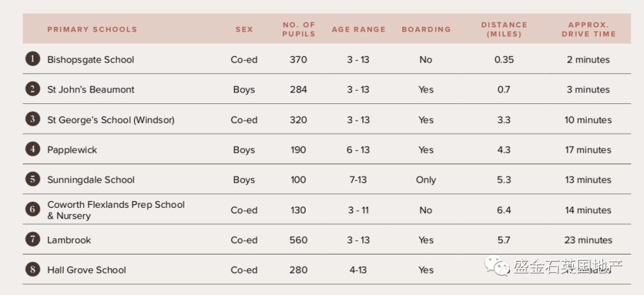This screenshot has height=295, width=644.
Task: Click the number 7 circle icon
Action: tap(32, 240)
